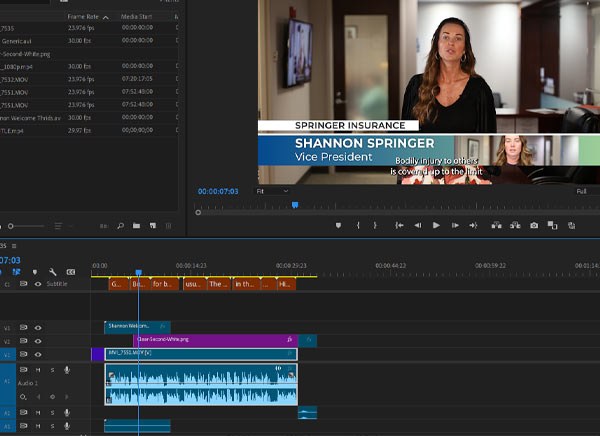Select the '07:20:17:05' media start cell
Viewport: 600px width, 436px height.
pyautogui.click(x=137, y=79)
